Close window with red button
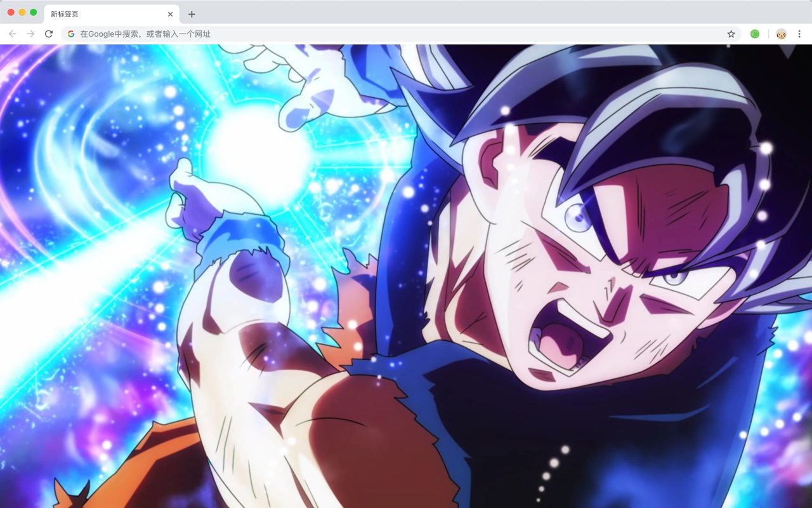This screenshot has width=812, height=508. [x=11, y=13]
